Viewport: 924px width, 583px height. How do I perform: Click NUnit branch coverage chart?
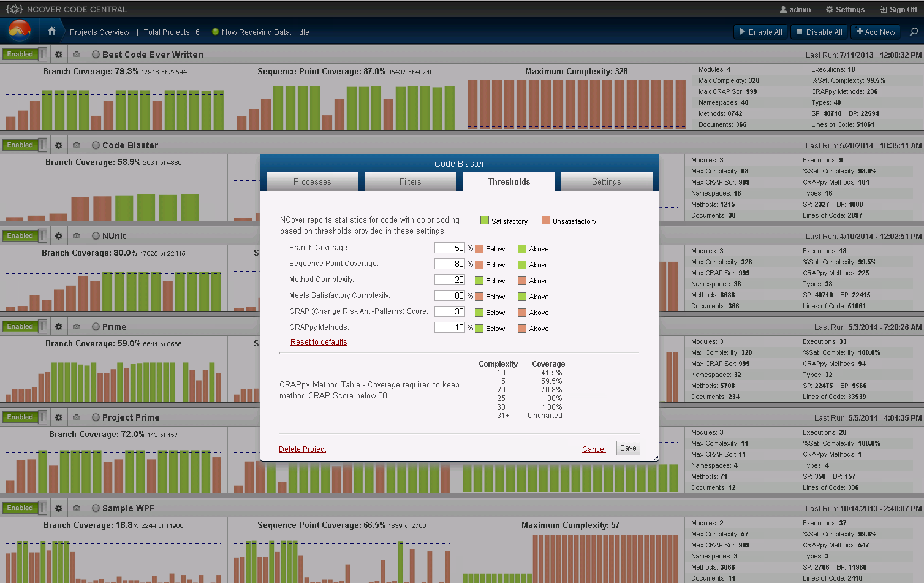point(113,291)
